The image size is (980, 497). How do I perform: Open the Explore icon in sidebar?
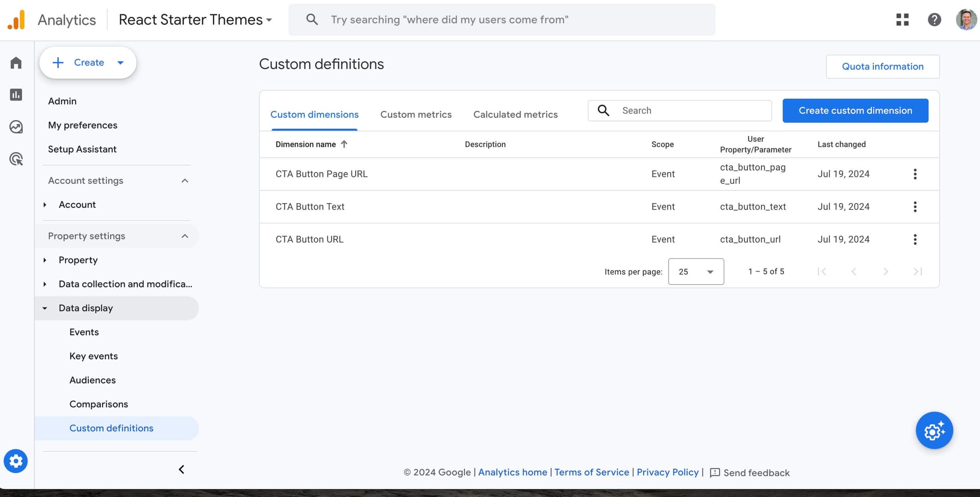16,127
